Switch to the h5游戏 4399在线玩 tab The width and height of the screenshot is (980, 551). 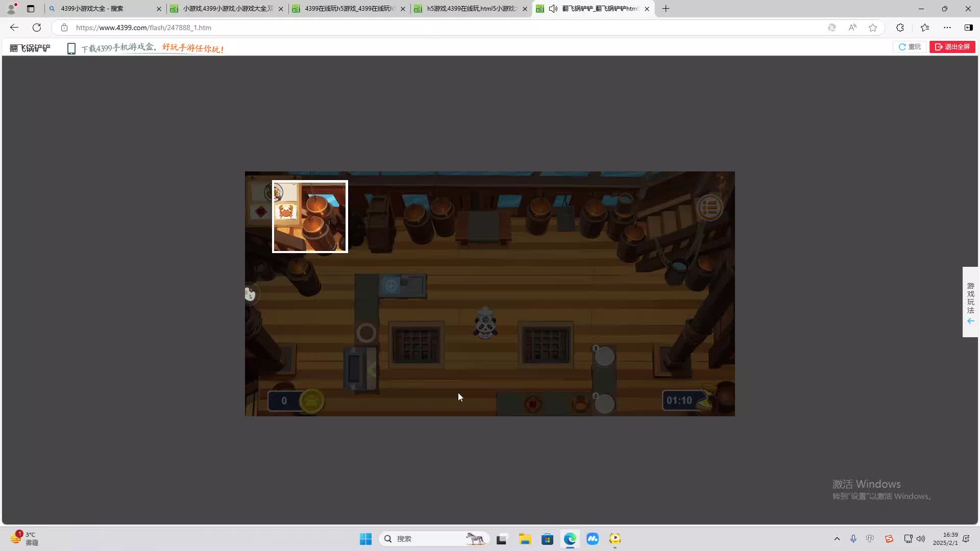470,9
